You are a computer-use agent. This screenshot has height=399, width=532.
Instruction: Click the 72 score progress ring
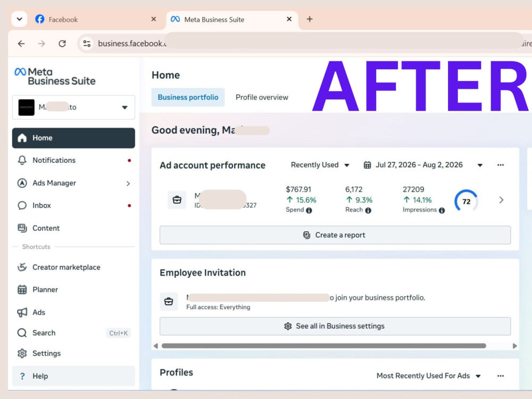(466, 201)
